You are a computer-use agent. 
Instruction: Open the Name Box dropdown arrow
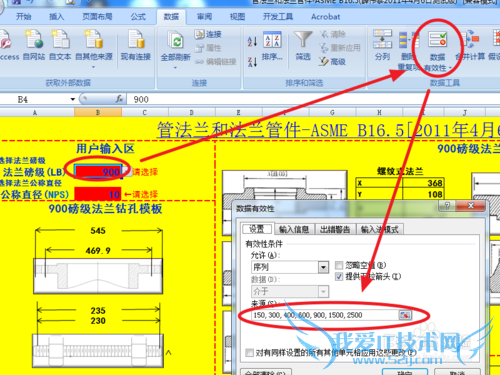click(x=72, y=99)
